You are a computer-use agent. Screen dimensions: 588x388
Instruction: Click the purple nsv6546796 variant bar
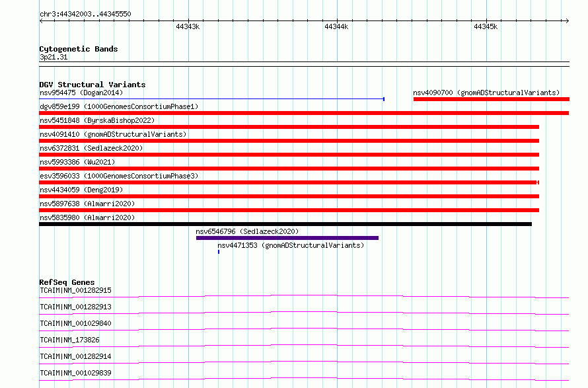point(287,238)
